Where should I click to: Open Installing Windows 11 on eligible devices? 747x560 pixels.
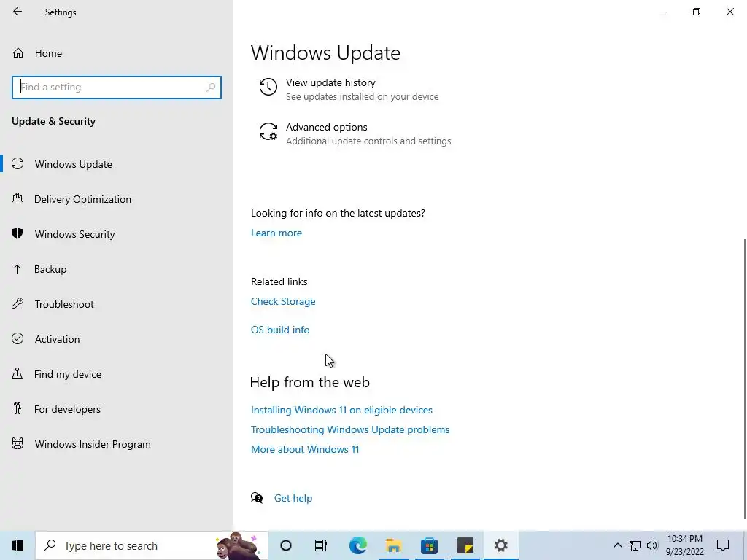pyautogui.click(x=341, y=410)
